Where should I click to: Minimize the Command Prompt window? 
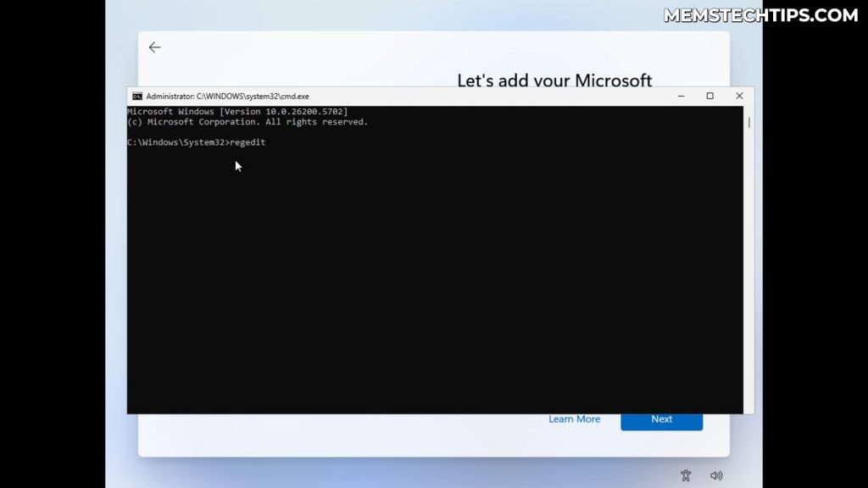[x=681, y=97]
